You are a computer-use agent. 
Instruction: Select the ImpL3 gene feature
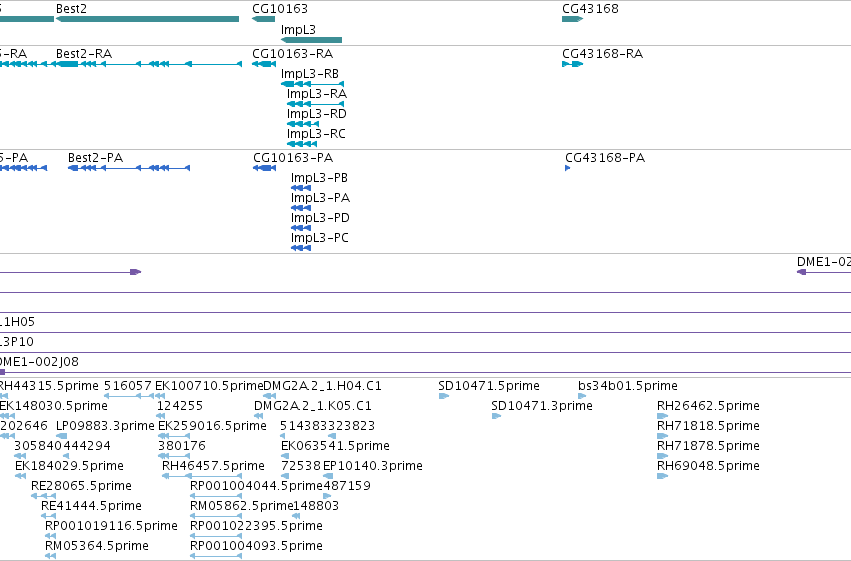click(312, 40)
